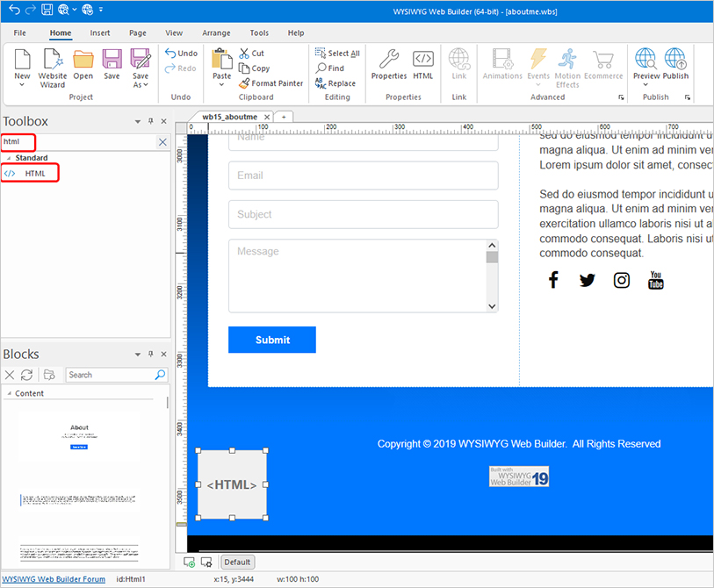Collapse the Standard toolbox category
This screenshot has height=588, width=714.
tap(9, 158)
